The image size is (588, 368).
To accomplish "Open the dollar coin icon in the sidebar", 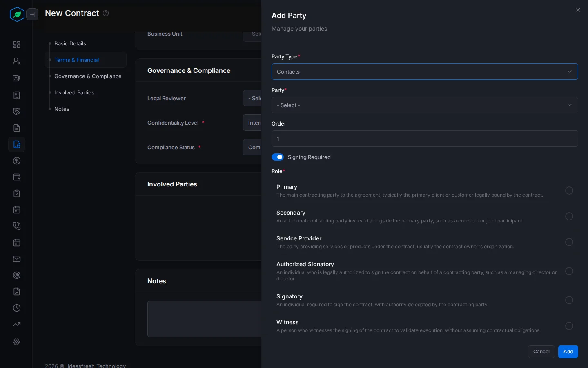I will coord(17,161).
